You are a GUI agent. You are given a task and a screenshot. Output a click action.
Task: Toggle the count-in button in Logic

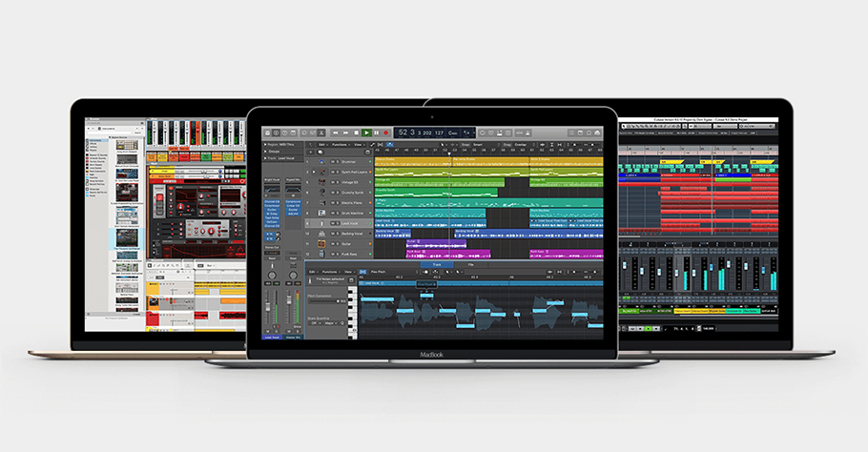pos(519,133)
